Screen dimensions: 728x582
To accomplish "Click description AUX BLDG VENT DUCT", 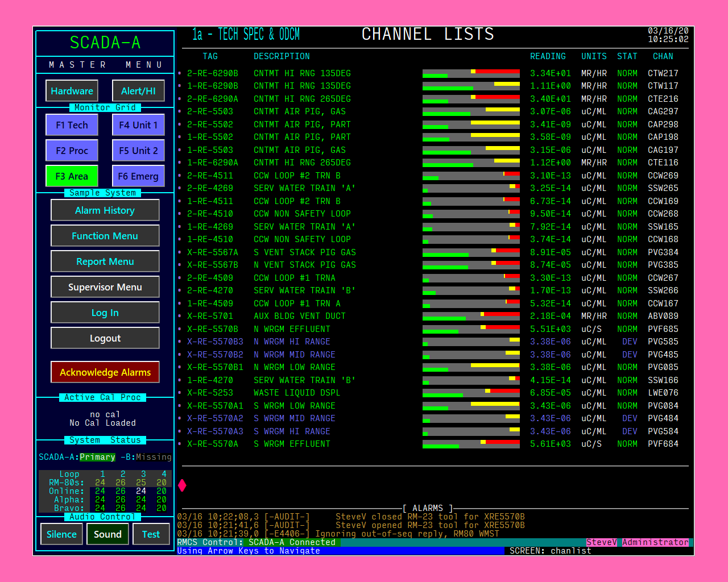I will (x=300, y=316).
